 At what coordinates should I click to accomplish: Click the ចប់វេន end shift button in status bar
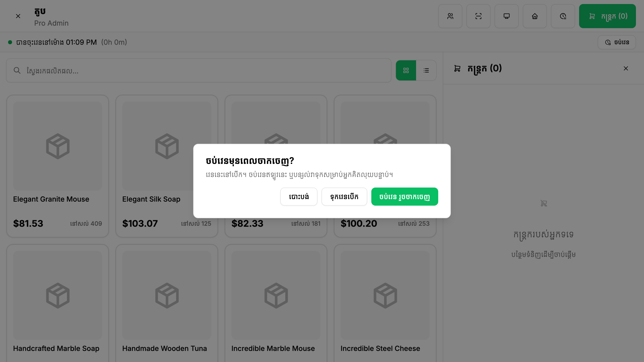pyautogui.click(x=617, y=42)
